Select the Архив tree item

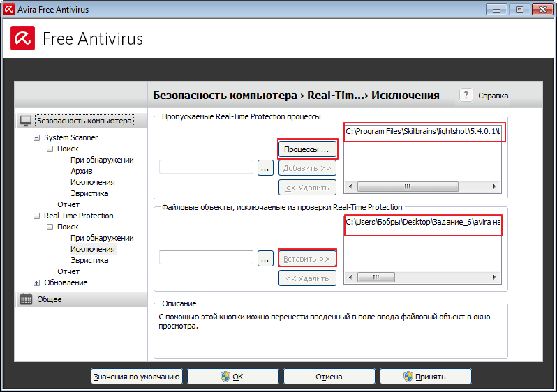pos(82,171)
